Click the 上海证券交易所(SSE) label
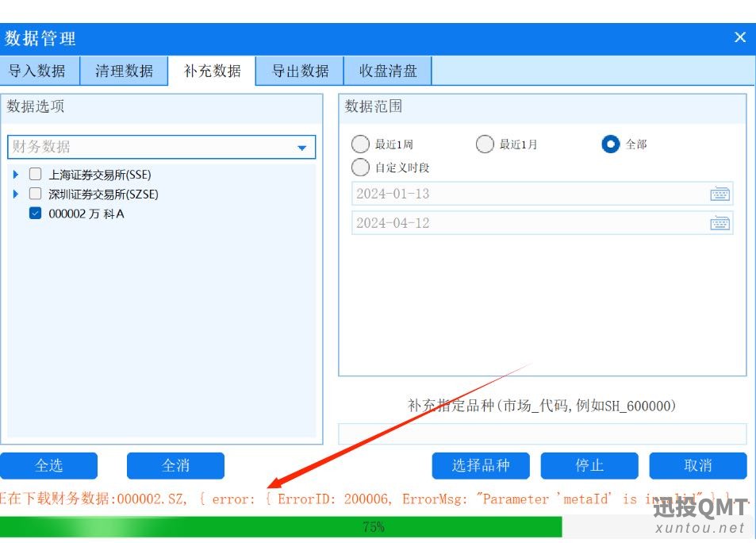This screenshot has width=756, height=543. [x=100, y=174]
